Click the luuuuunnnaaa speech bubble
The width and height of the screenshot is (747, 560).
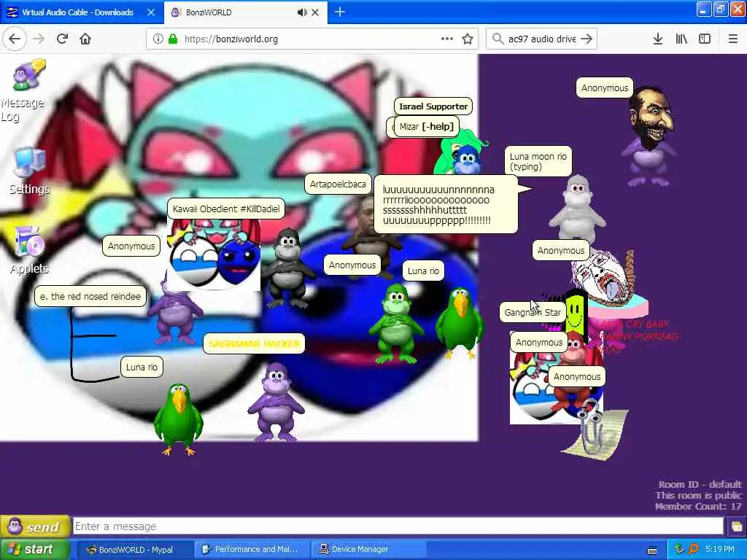pyautogui.click(x=446, y=205)
